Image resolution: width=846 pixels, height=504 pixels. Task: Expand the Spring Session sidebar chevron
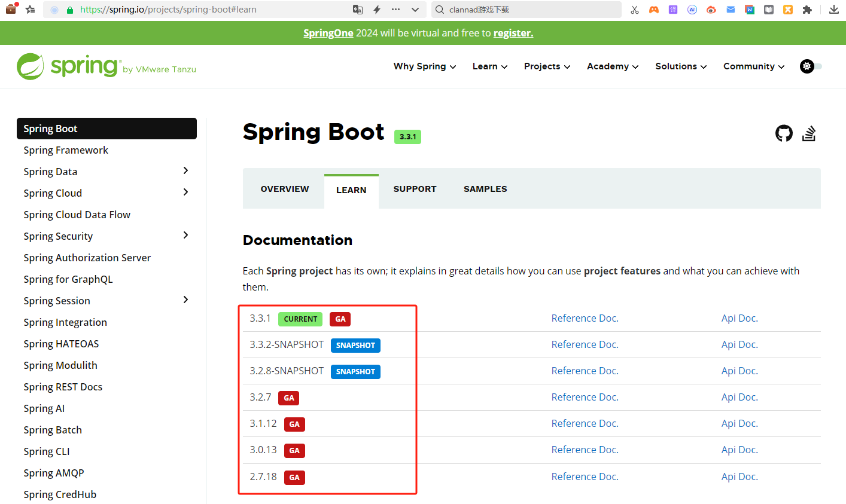pos(185,300)
